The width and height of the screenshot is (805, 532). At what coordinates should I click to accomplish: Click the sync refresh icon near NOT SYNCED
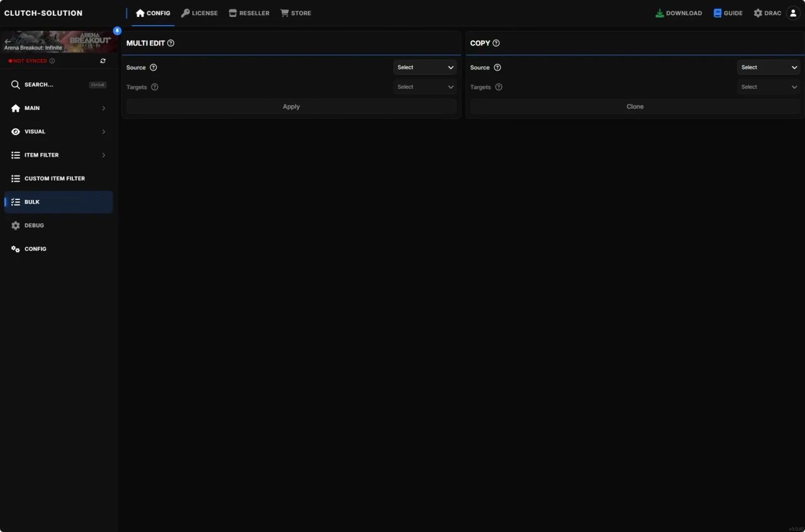(x=103, y=61)
